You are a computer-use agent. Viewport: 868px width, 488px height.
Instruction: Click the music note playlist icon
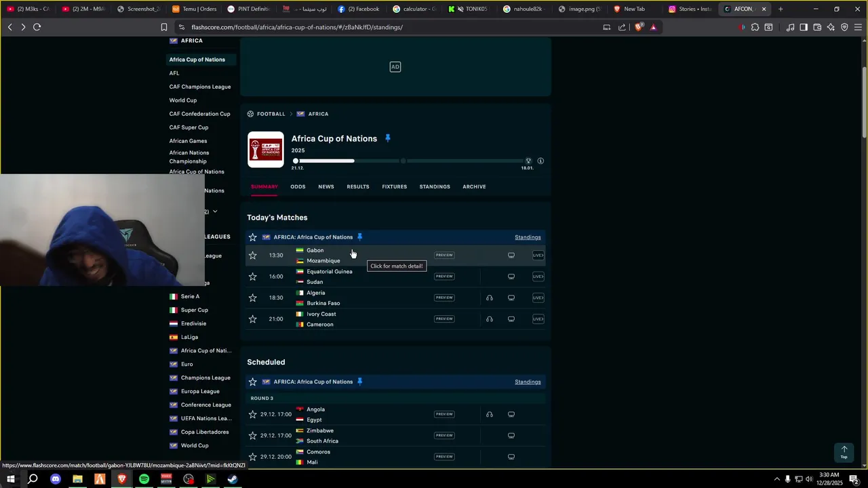coord(790,27)
